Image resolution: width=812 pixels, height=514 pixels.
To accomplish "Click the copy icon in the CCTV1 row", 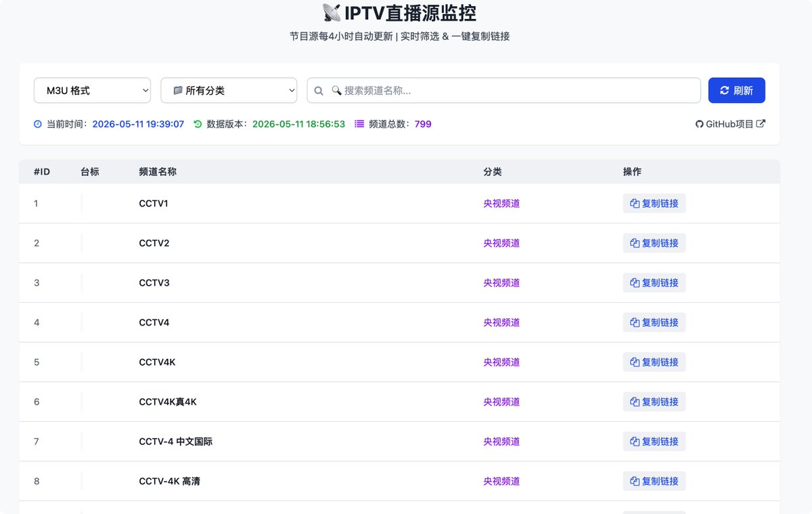I will [x=635, y=203].
